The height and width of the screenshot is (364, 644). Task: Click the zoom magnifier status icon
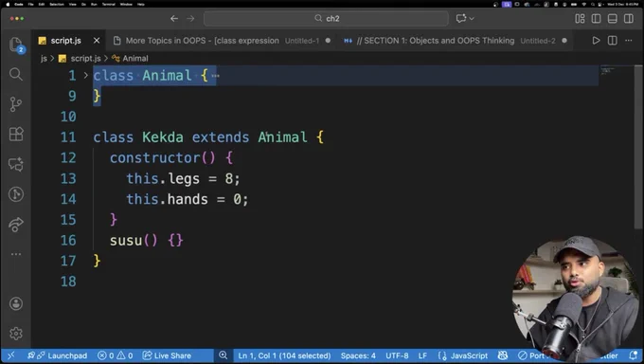[x=223, y=355]
